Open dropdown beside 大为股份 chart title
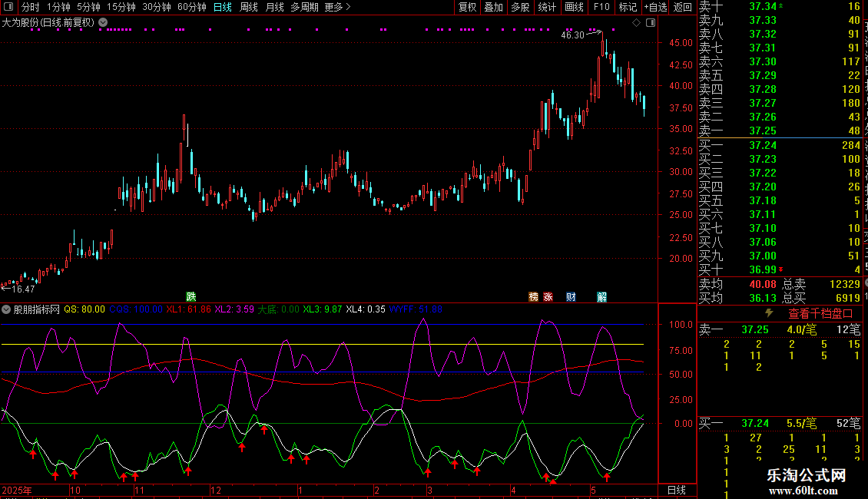The width and height of the screenshot is (868, 499). (x=103, y=22)
